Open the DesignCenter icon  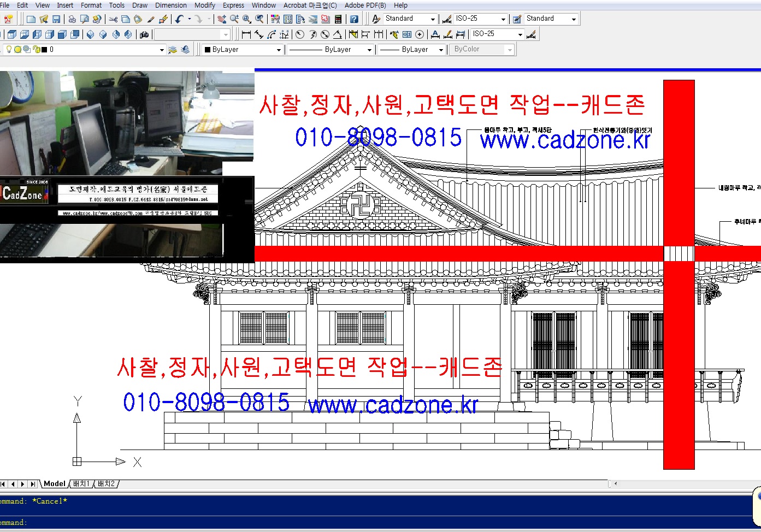(287, 19)
